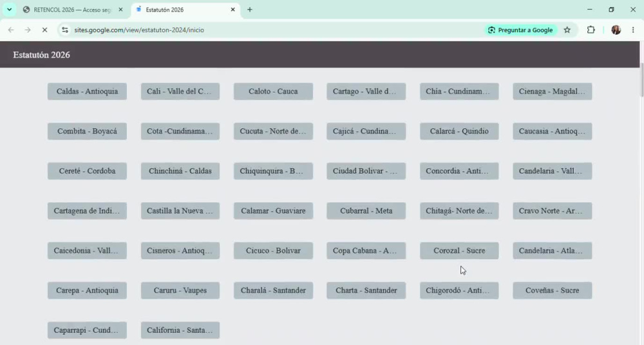Choose Cucuta - Norte de Santander

pos(273,131)
